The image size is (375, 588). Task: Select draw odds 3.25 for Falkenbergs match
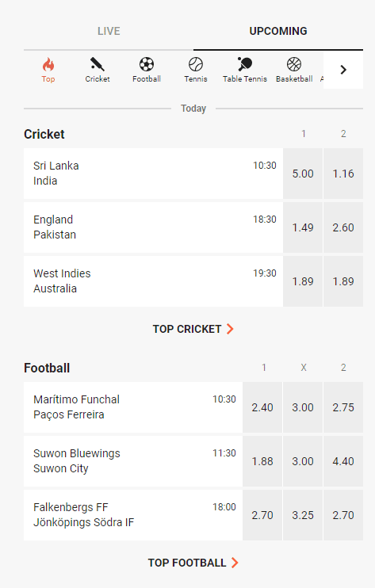pos(303,515)
